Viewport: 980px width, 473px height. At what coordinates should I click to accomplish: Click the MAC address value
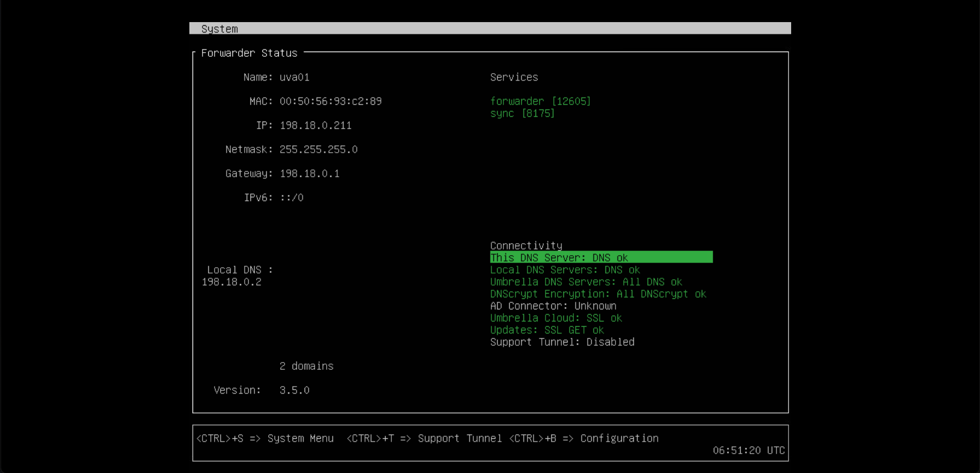pyautogui.click(x=330, y=101)
